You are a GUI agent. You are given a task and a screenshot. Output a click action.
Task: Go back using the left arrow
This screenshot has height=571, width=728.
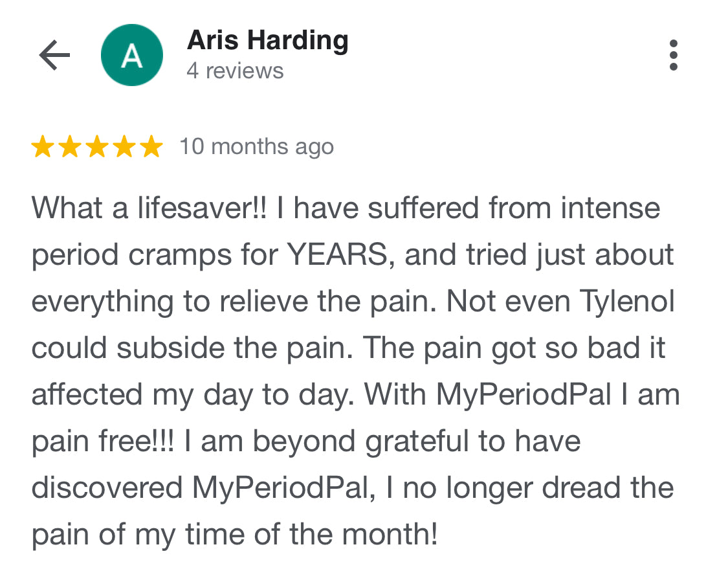click(54, 56)
